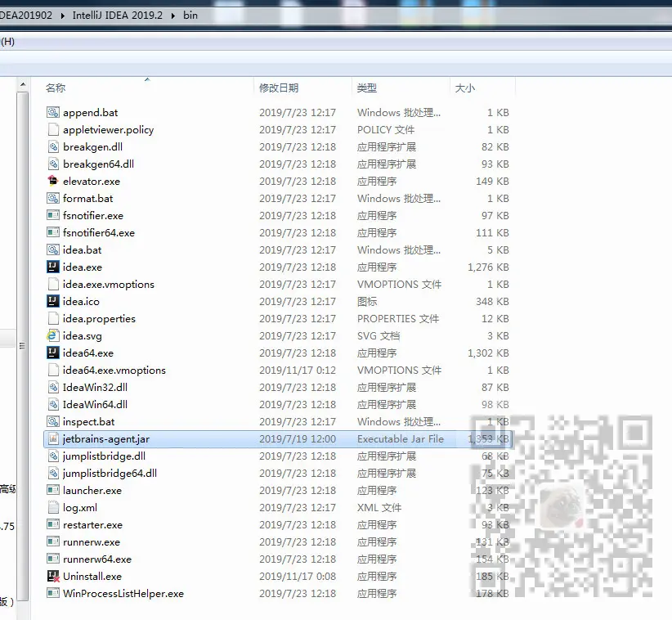
Task: Select the idea64.exe IntelliJ icon
Action: (52, 353)
